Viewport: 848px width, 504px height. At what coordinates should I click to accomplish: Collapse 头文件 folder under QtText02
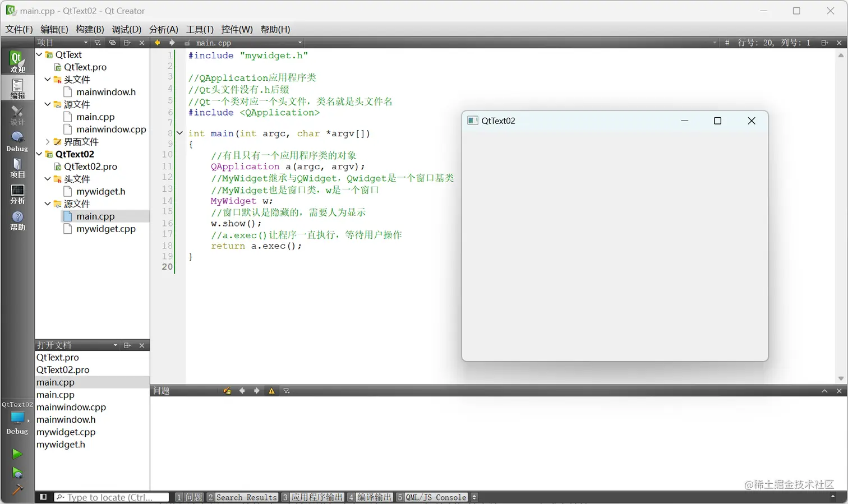click(48, 179)
